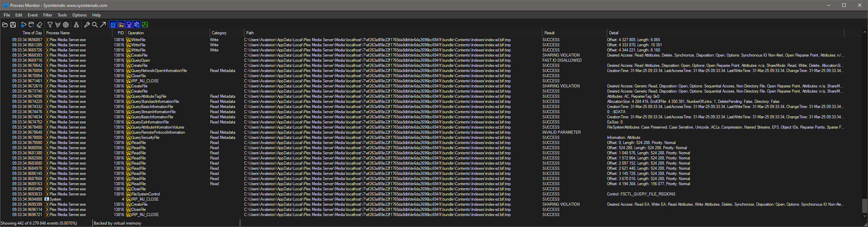This screenshot has height=227, width=868.
Task: Click the INVALID PARAMETER result
Action: point(561,132)
